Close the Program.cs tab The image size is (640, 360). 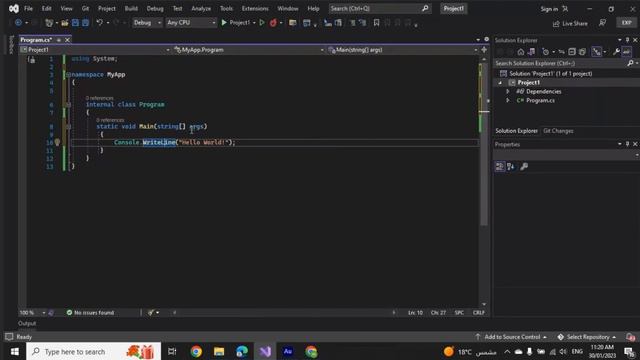pyautogui.click(x=67, y=40)
